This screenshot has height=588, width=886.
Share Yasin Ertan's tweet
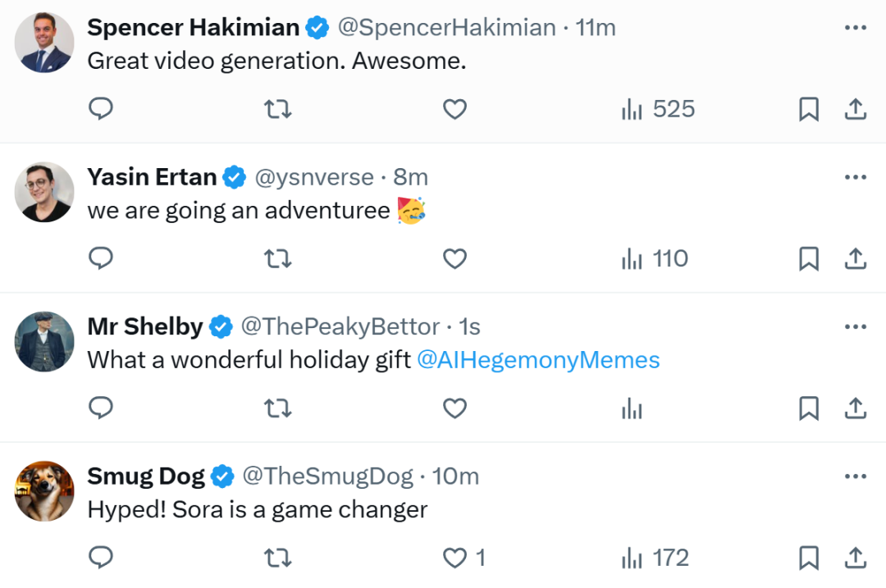tap(855, 259)
